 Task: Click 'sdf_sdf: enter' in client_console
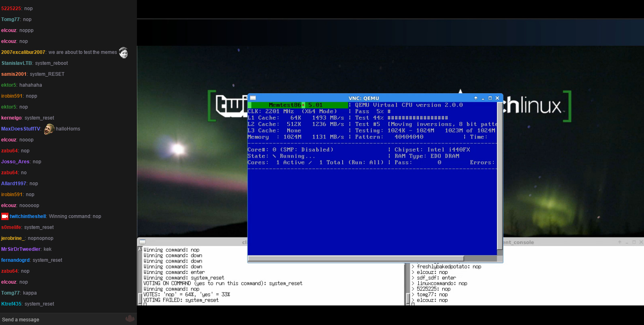pyautogui.click(x=437, y=278)
